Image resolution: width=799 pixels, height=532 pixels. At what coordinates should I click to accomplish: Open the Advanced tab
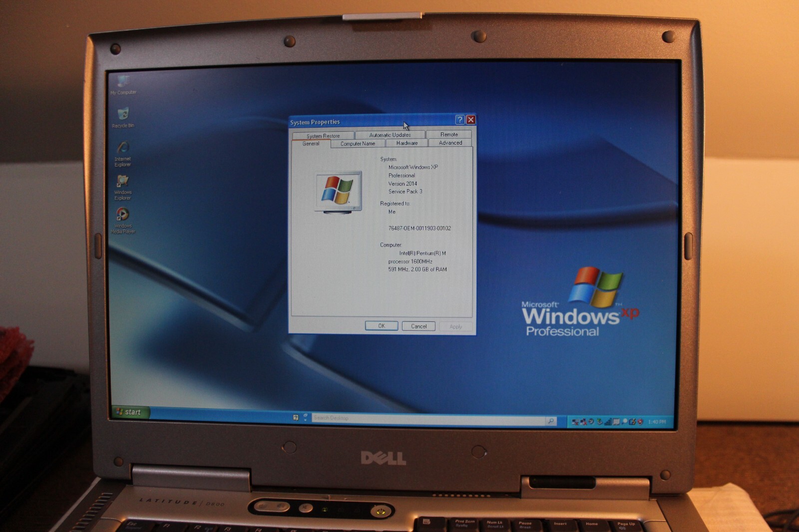(x=450, y=143)
